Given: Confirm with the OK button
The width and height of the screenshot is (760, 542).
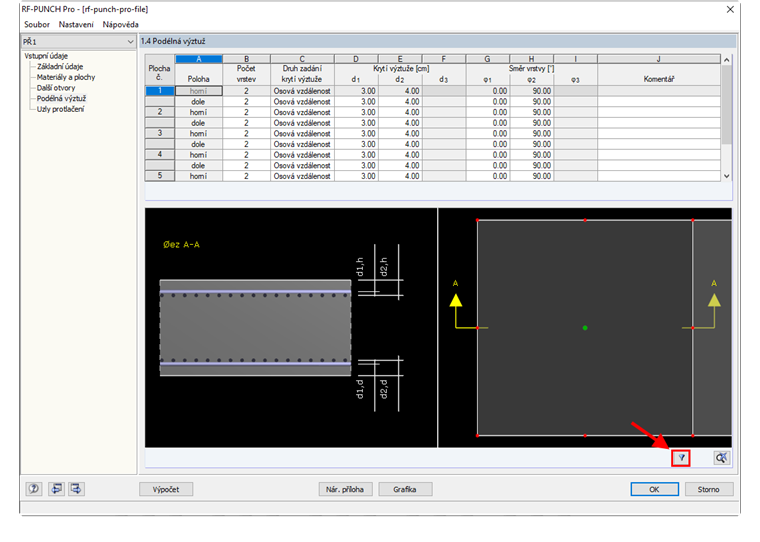Looking at the screenshot, I should 654,489.
